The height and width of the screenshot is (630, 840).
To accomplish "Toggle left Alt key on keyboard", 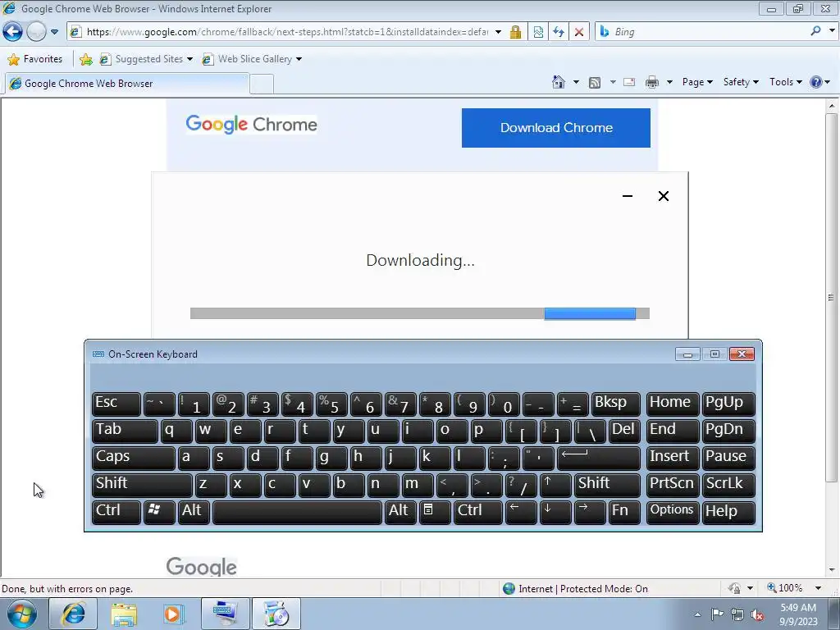I will coord(194,512).
